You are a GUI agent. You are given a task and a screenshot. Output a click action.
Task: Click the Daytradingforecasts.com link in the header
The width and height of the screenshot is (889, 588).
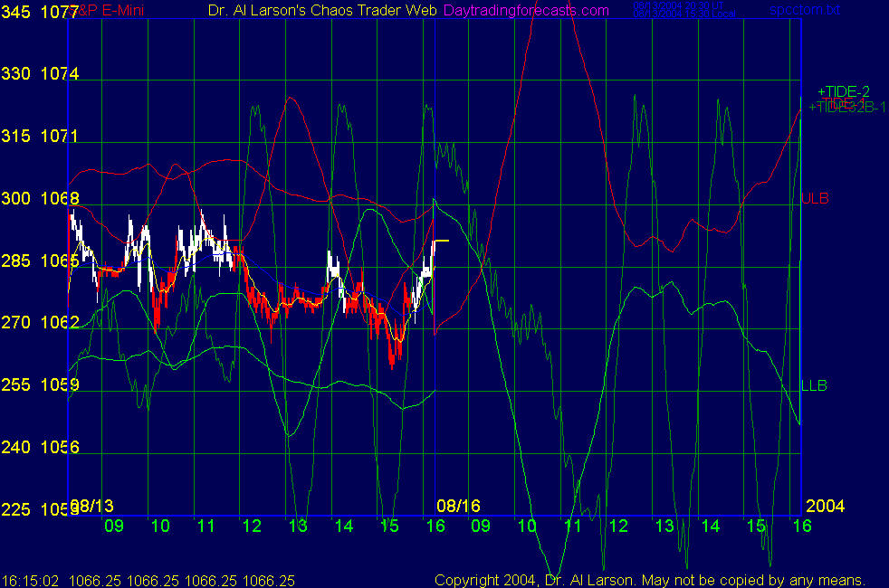(x=526, y=10)
